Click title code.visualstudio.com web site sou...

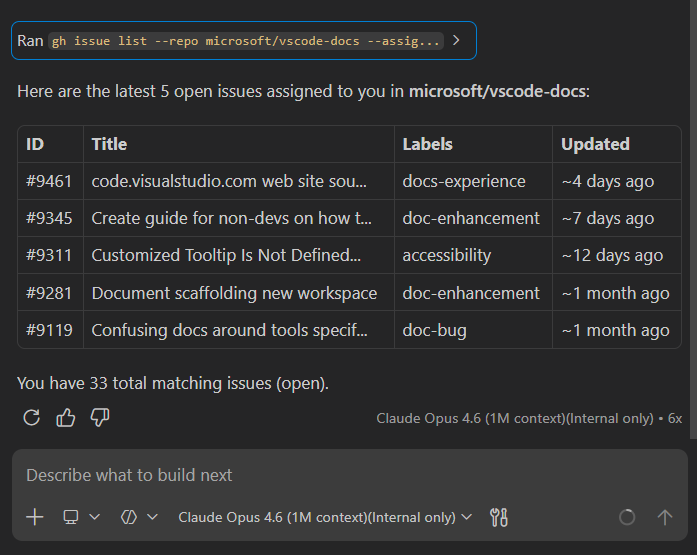coord(229,181)
